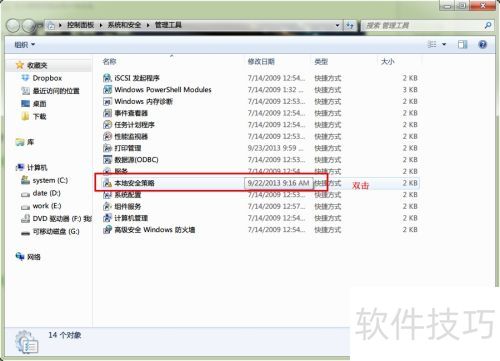The width and height of the screenshot is (500, 361).
Task: Click the 最近访问的位置 icon in sidebar
Action: 25,91
